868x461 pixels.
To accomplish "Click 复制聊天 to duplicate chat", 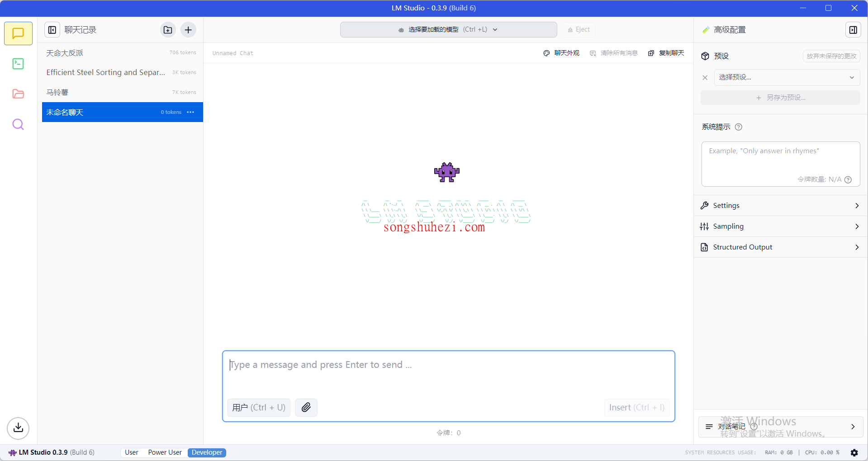I will pos(666,53).
